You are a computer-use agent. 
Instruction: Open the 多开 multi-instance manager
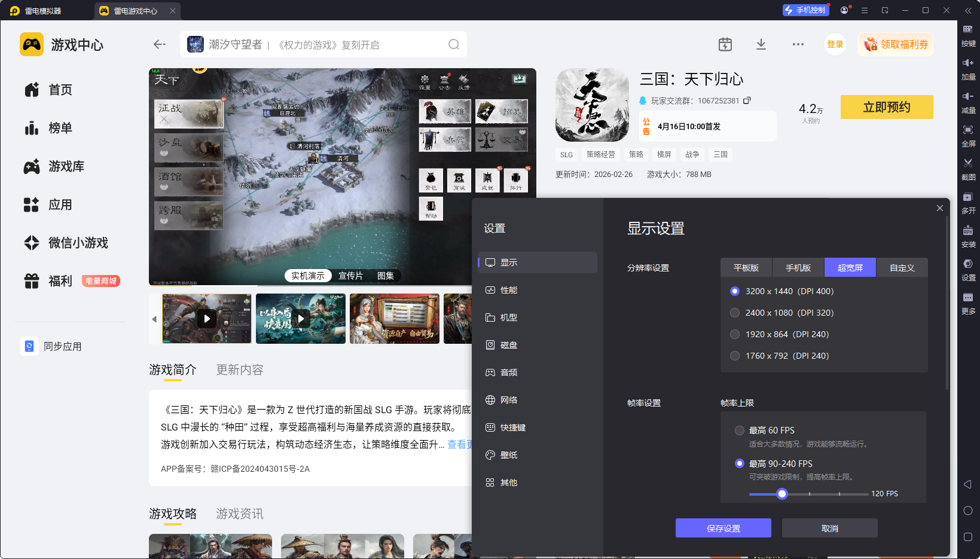(968, 202)
